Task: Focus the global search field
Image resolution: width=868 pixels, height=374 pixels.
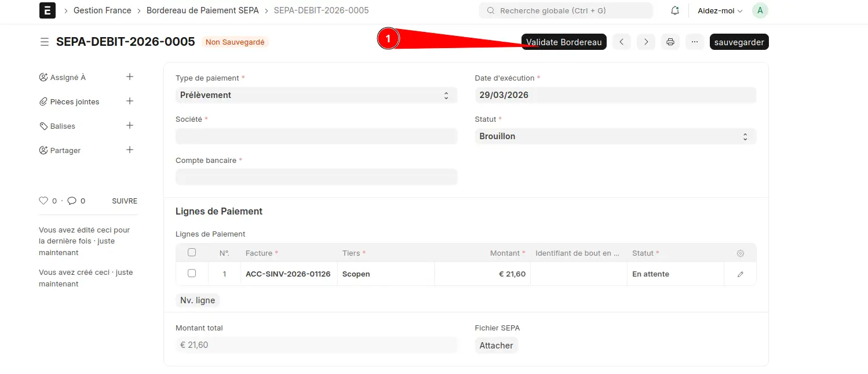Action: point(566,10)
